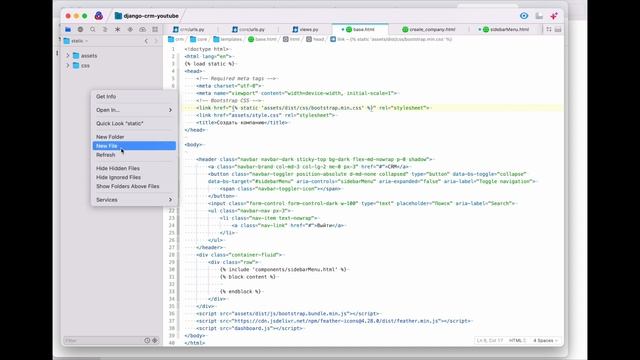Viewport: 640px width, 360px height.
Task: Click the {% load static %} code line
Action: click(x=210, y=64)
